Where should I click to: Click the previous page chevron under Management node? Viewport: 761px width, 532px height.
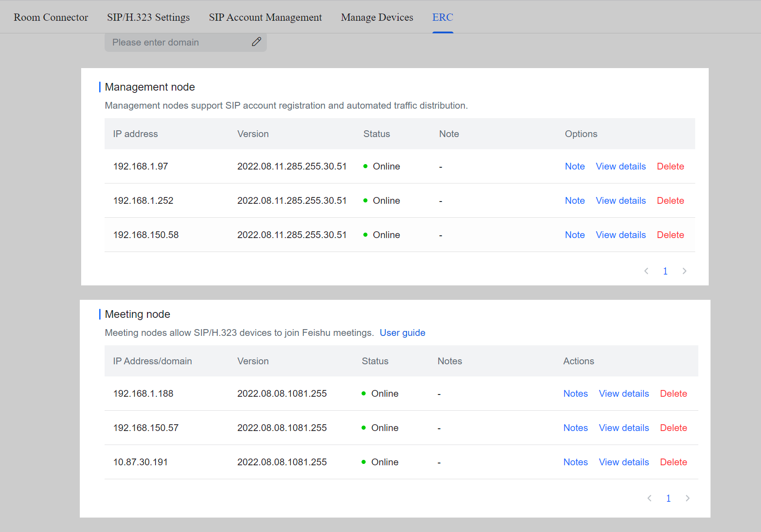pos(646,271)
